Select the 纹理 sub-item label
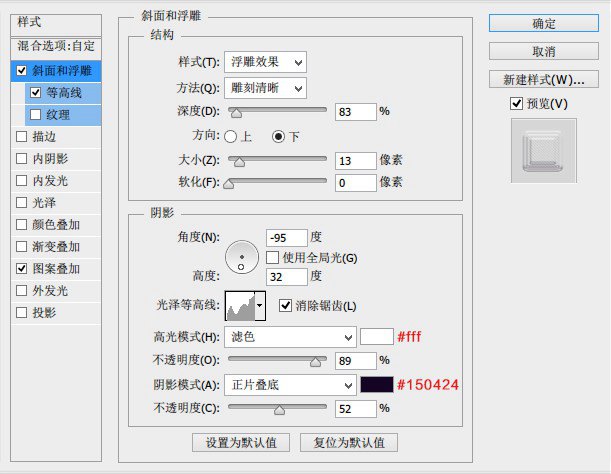 pyautogui.click(x=58, y=115)
